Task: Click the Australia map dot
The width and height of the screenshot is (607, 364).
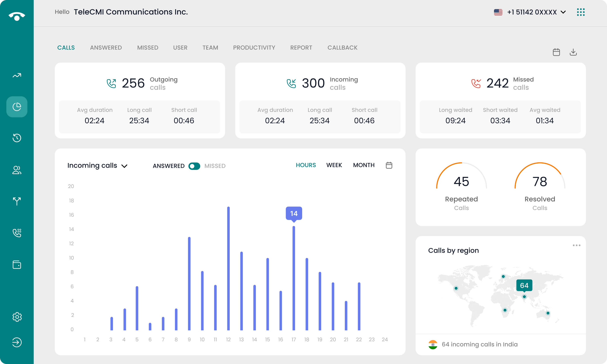Action: (548, 313)
